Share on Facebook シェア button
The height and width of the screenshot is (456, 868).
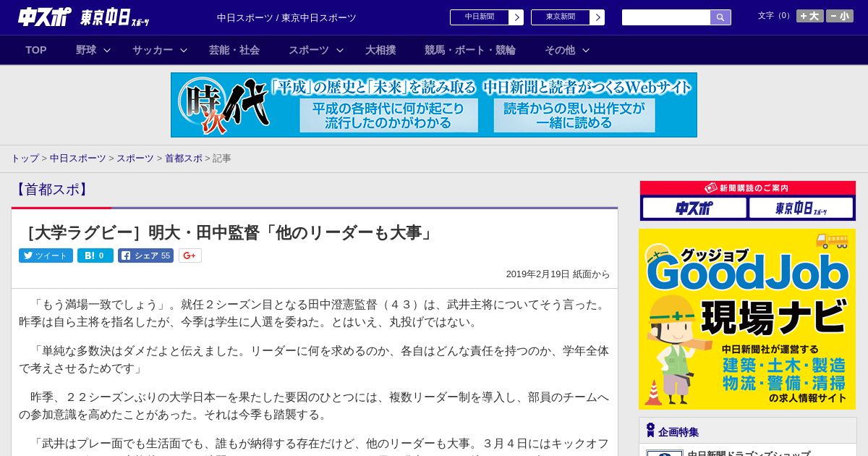(x=145, y=256)
